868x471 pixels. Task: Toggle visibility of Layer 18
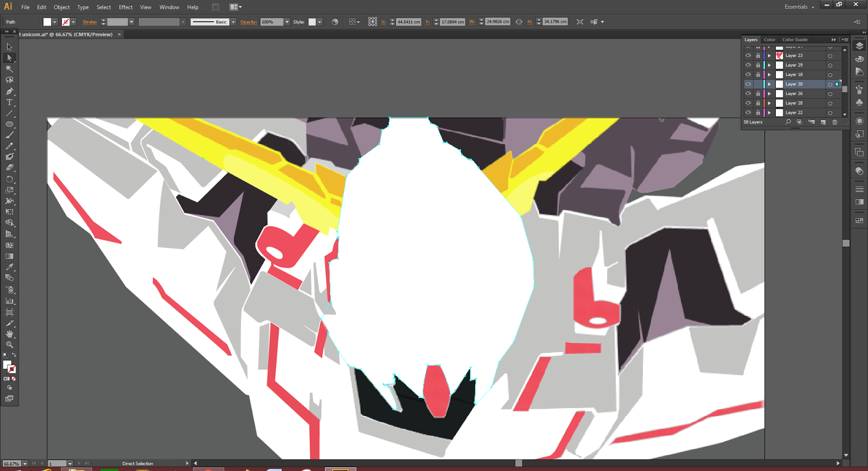748,74
